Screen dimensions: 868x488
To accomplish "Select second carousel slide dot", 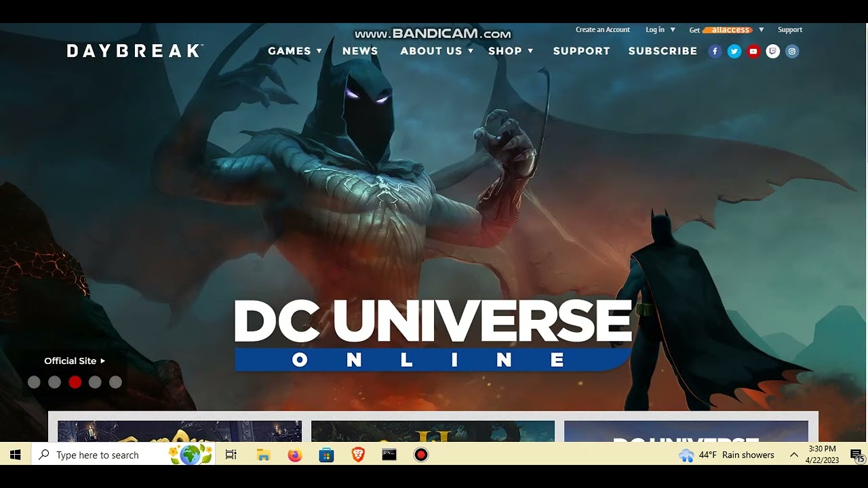I will [54, 382].
